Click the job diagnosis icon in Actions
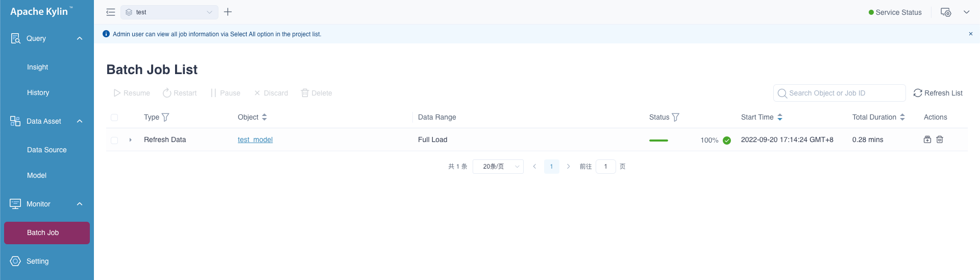Screen dimensions: 980x280 pos(927,139)
